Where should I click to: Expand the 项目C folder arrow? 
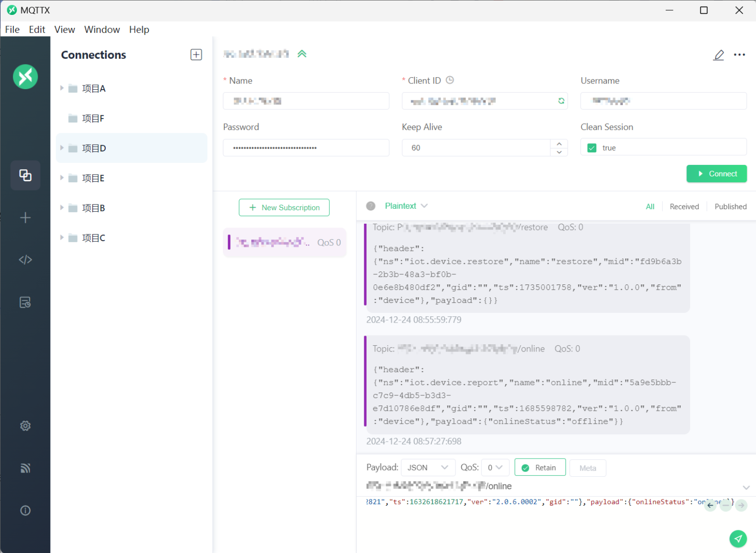coord(62,237)
